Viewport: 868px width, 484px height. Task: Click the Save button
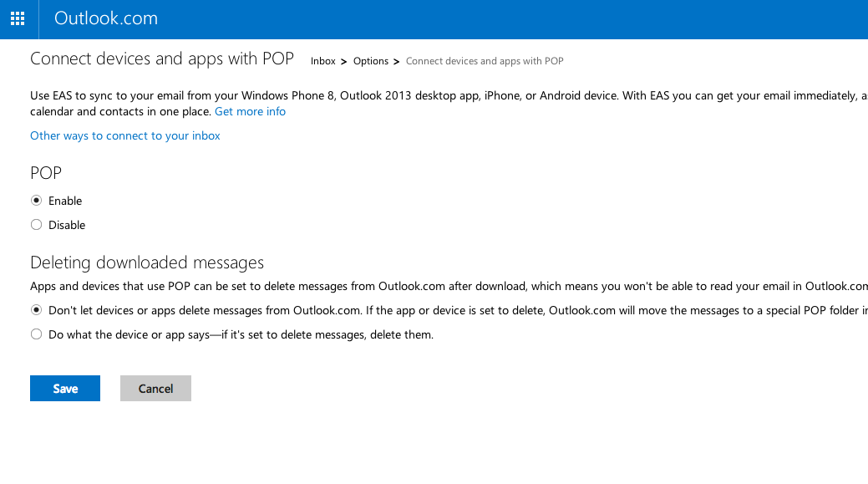point(65,388)
